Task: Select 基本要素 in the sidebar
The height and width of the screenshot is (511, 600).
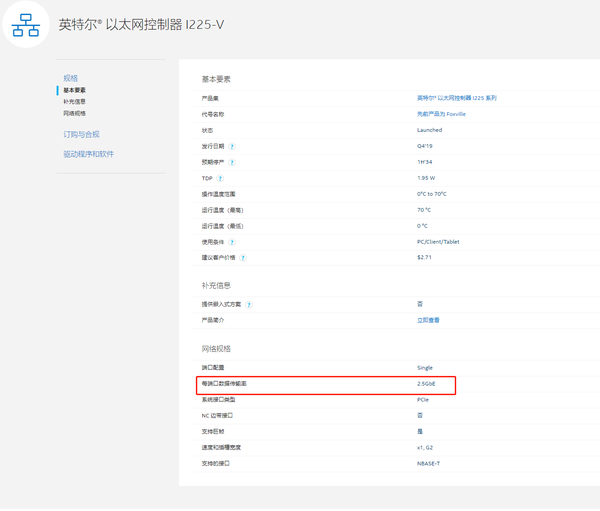Action: point(74,90)
